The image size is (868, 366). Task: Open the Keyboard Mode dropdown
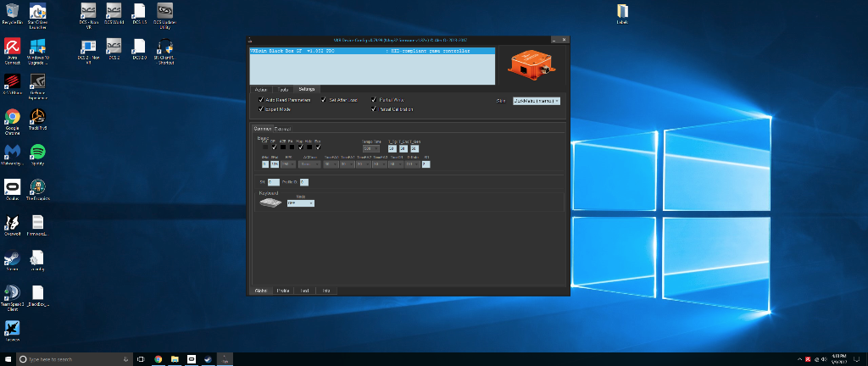pos(301,203)
